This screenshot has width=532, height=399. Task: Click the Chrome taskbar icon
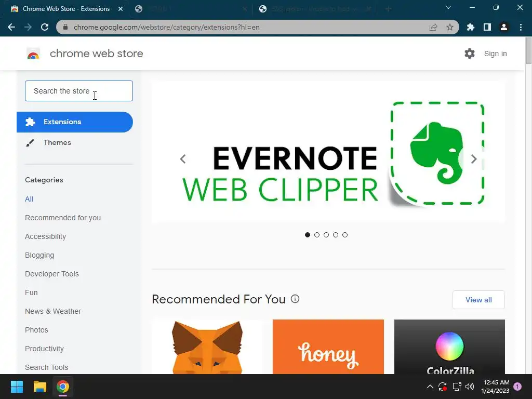click(x=63, y=387)
